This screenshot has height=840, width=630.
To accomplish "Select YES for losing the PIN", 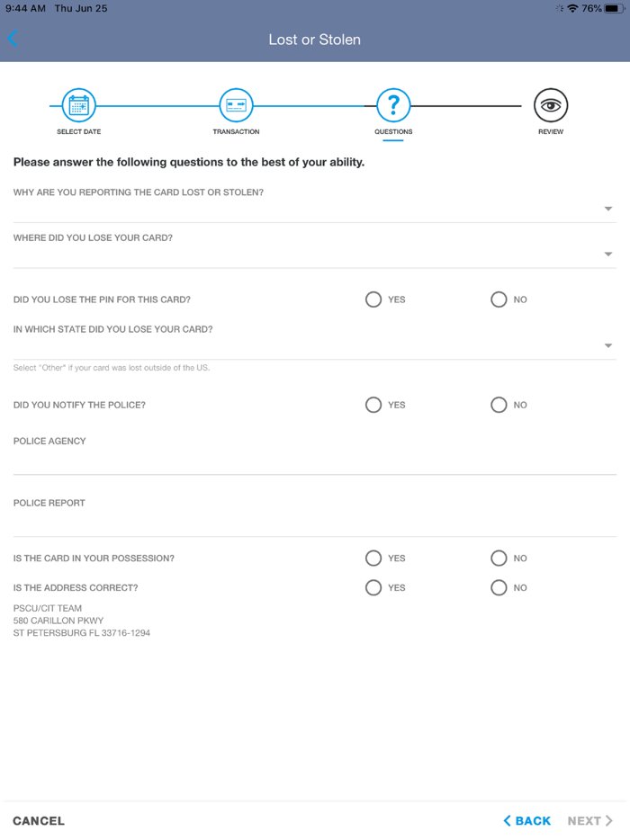I will pos(373,299).
